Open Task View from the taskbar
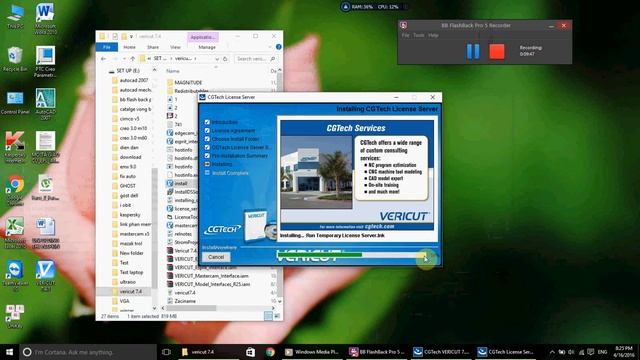 pyautogui.click(x=166, y=352)
